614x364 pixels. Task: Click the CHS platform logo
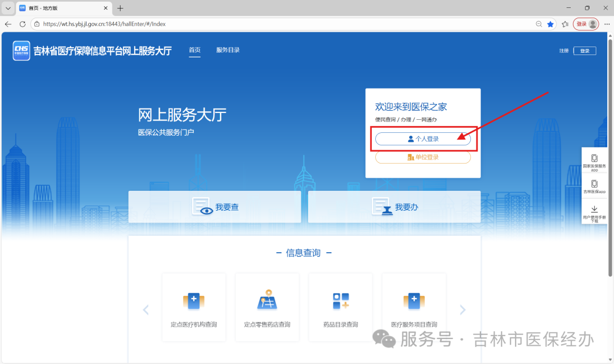tap(21, 51)
